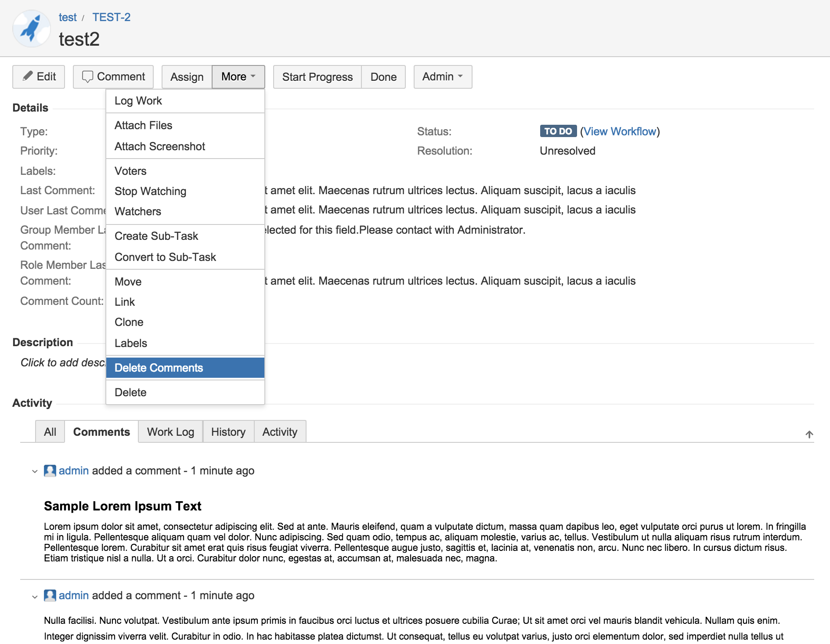The width and height of the screenshot is (830, 644).
Task: Click the up arrow sort icon in Activity
Action: click(809, 434)
